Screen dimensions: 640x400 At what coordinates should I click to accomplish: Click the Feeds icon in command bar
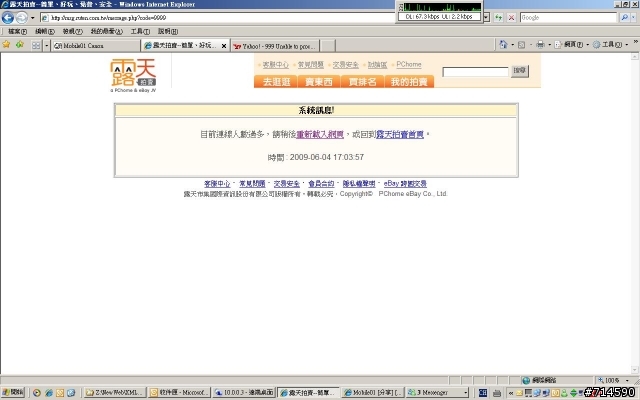tap(521, 45)
